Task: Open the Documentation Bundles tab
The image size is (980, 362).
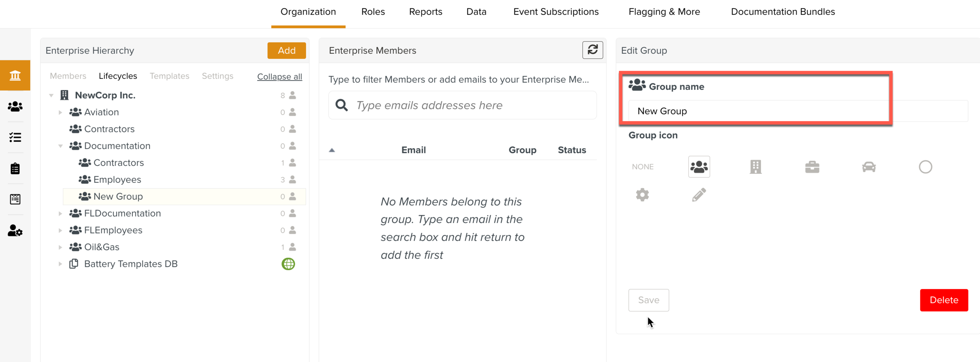Action: pos(782,12)
